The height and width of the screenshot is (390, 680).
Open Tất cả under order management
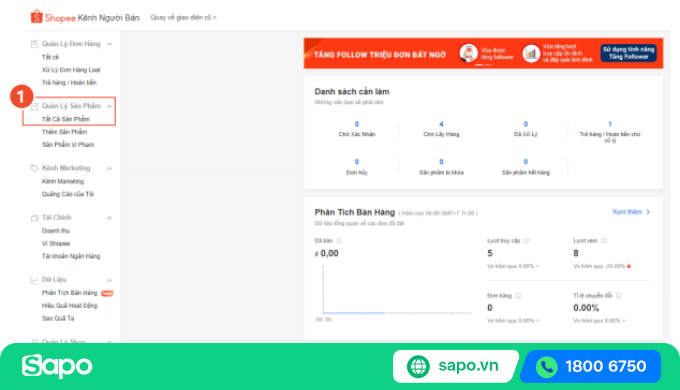50,57
